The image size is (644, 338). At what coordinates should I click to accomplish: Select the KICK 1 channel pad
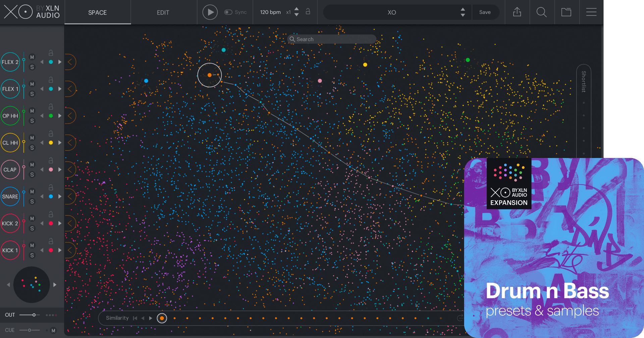coord(10,250)
